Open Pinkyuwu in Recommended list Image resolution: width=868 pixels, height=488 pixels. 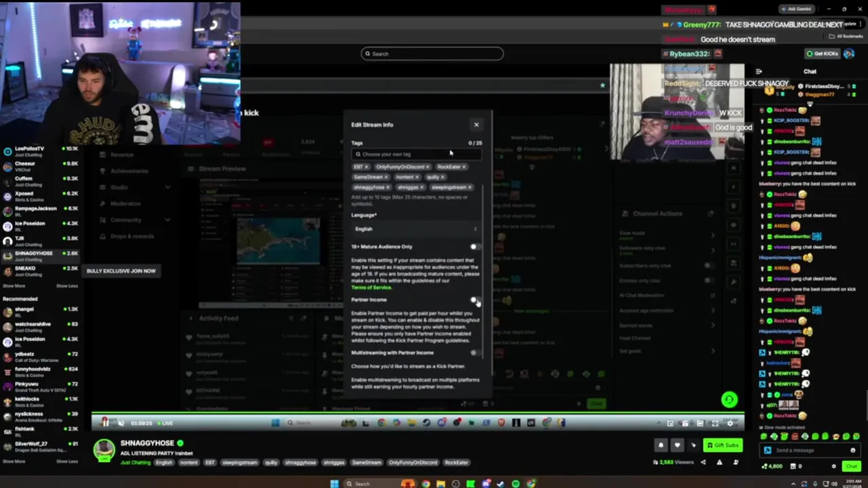point(41,386)
